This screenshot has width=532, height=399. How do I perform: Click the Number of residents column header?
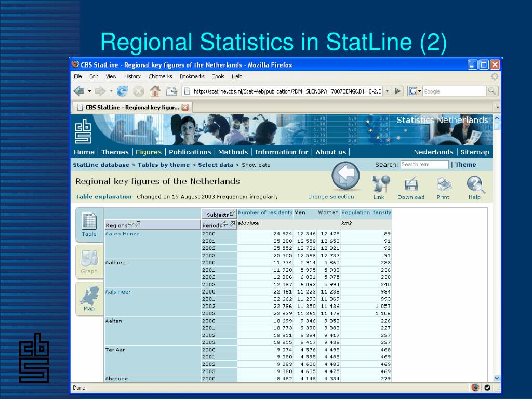click(x=265, y=212)
